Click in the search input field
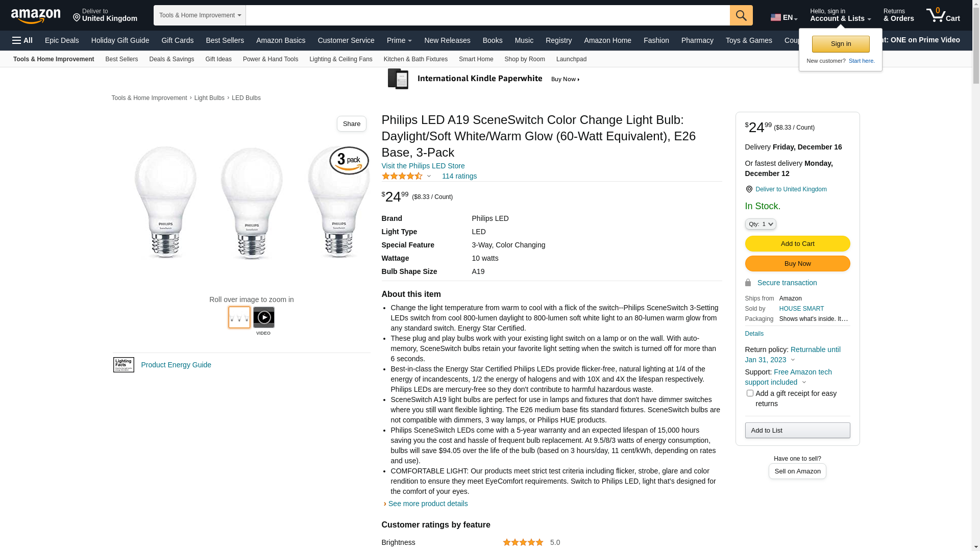Viewport: 980px width, 551px height. click(487, 15)
